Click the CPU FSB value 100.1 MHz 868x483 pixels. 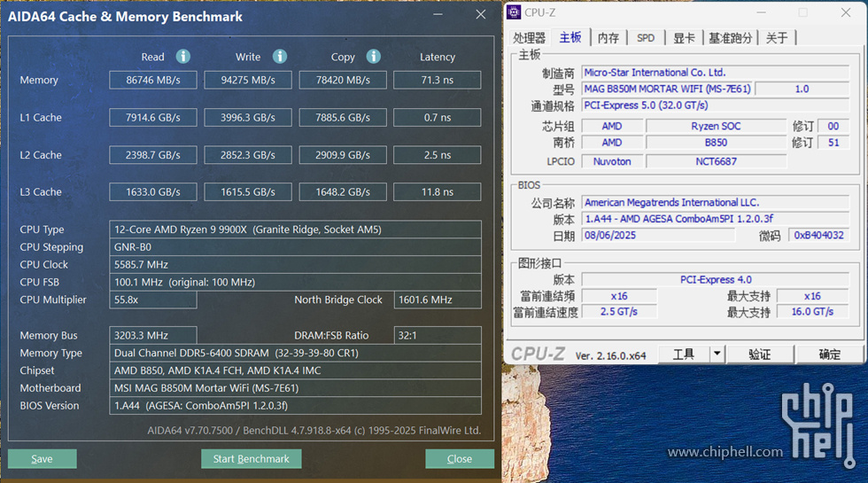pyautogui.click(x=295, y=282)
